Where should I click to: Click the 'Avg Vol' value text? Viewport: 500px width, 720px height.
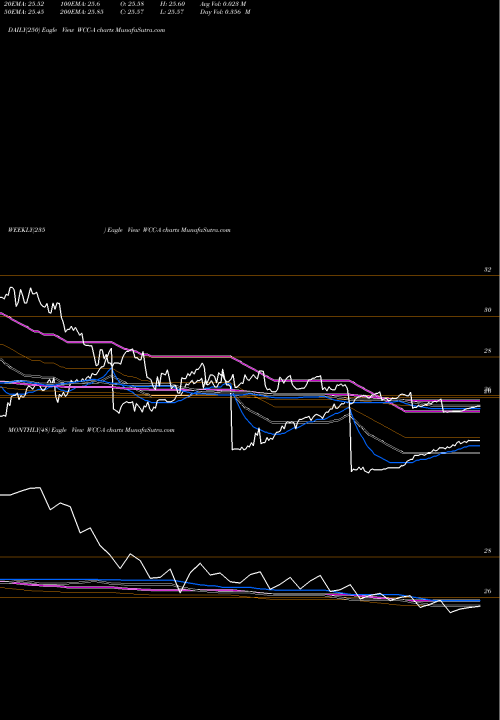(x=223, y=4)
